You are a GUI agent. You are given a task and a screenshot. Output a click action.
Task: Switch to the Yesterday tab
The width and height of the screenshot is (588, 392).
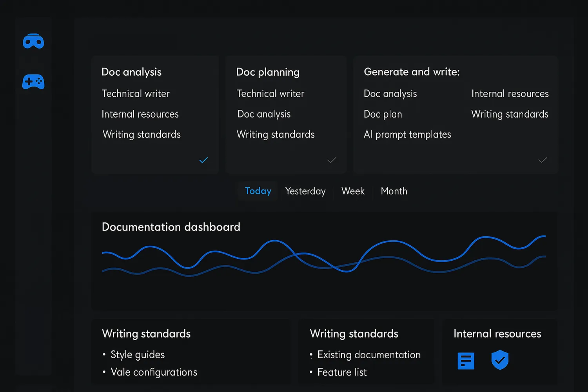(x=305, y=191)
